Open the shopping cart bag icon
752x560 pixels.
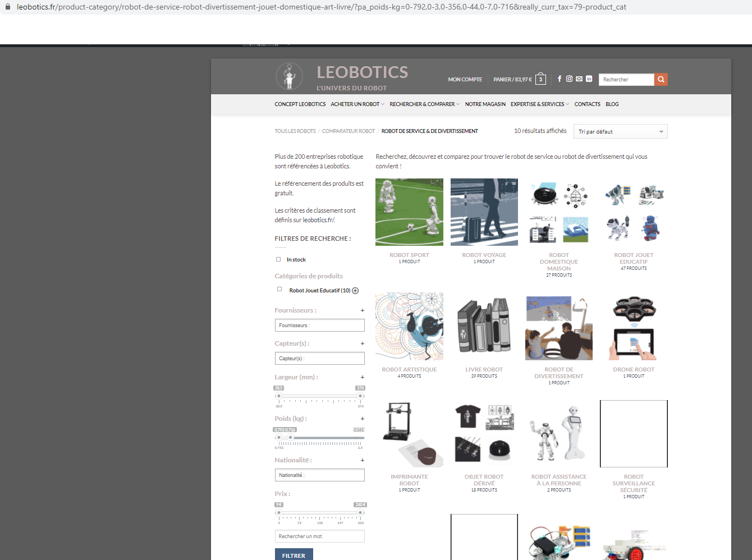(x=540, y=79)
